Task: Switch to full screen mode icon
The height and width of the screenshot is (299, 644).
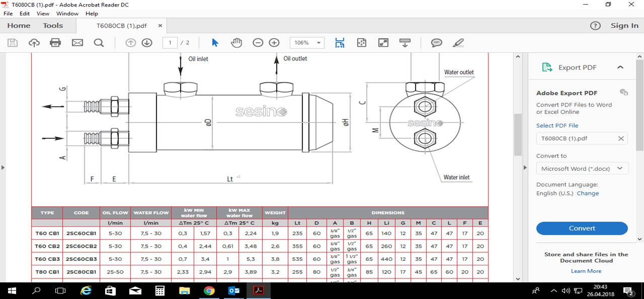Action: [x=383, y=43]
